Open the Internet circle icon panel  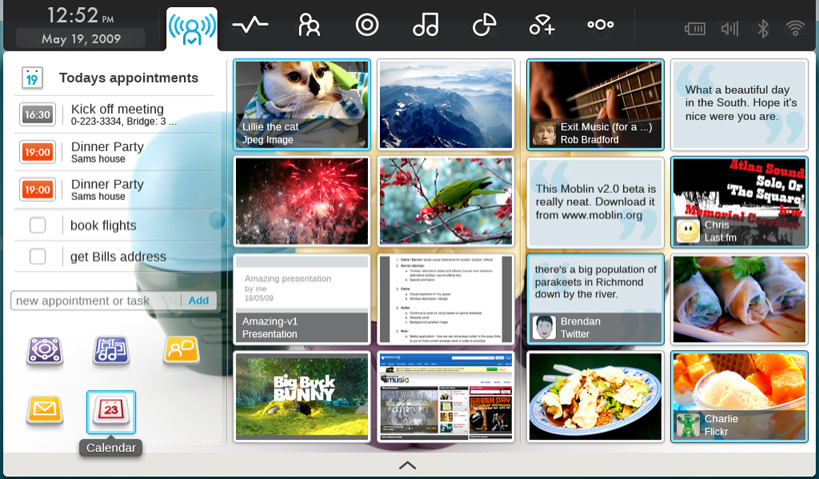point(367,26)
